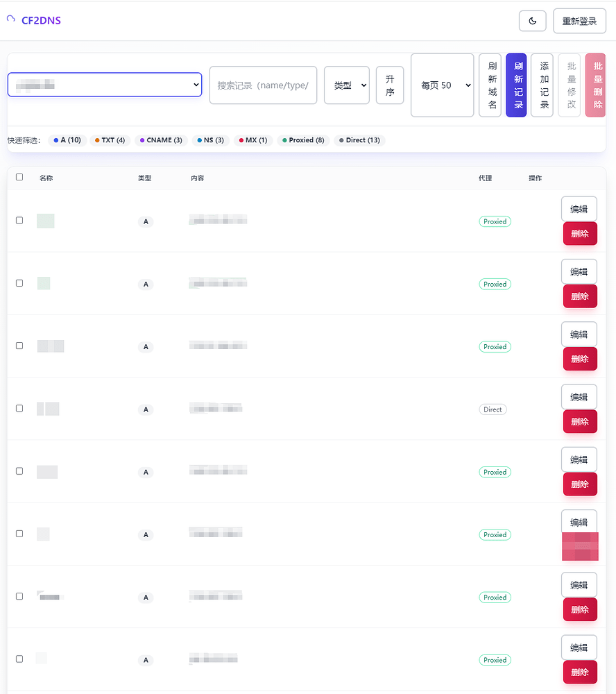
Task: Filter records by CNAME (3) chip
Action: pos(161,140)
